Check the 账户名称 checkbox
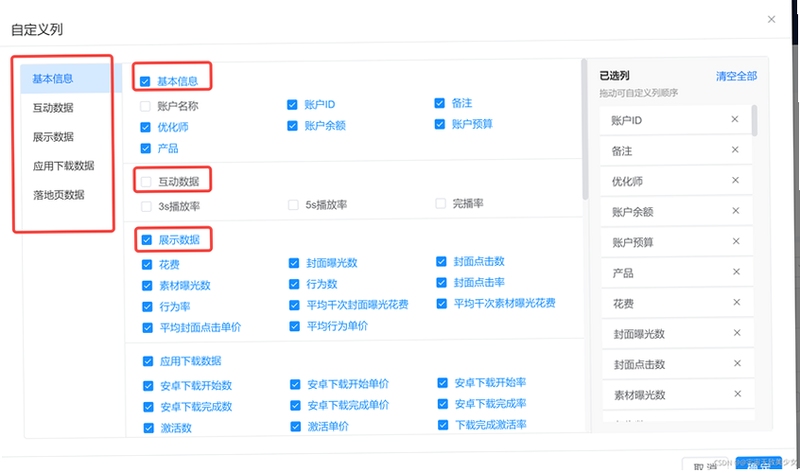The image size is (800, 473). pos(145,106)
